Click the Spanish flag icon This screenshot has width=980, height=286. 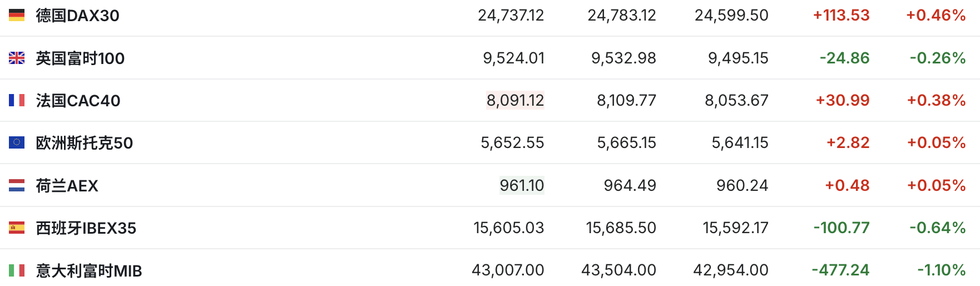tap(17, 228)
